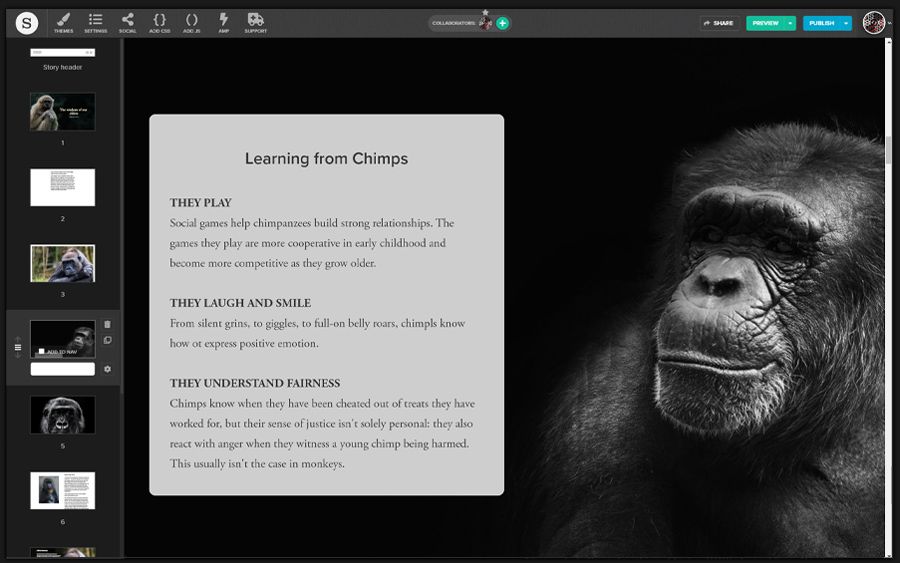900x563 pixels.
Task: Open the user avatar account menu
Action: click(x=873, y=22)
